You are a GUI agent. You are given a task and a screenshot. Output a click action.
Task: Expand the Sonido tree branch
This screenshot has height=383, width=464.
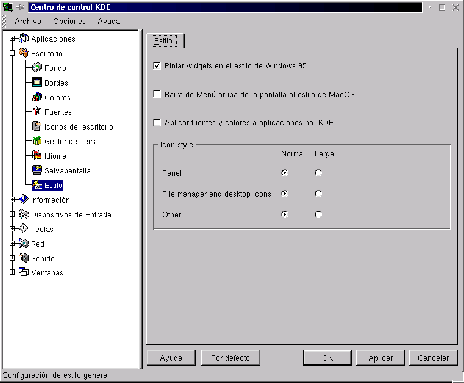[12, 258]
